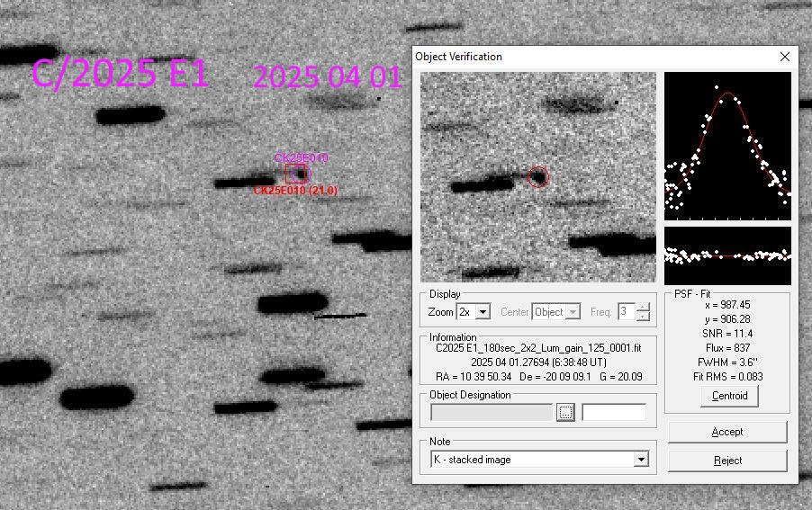
Task: Open the object designation browse (...) button
Action: pyautogui.click(x=564, y=413)
